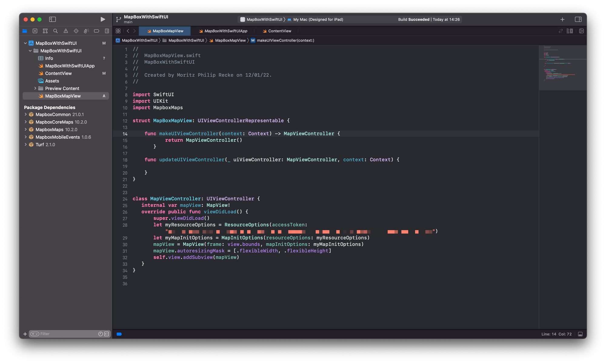
Task: Expand the MapboxCommon package
Action: tap(26, 114)
